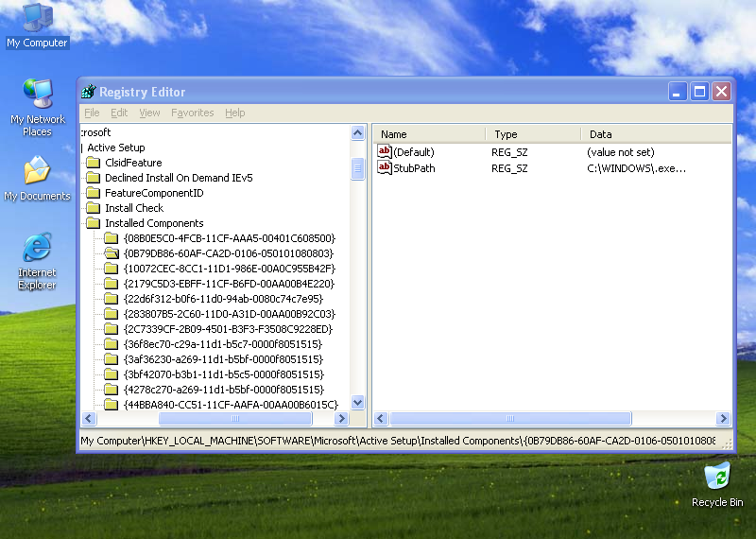Screen dimensions: 756x539
Task: Select the Installed Components key label
Action: [154, 223]
